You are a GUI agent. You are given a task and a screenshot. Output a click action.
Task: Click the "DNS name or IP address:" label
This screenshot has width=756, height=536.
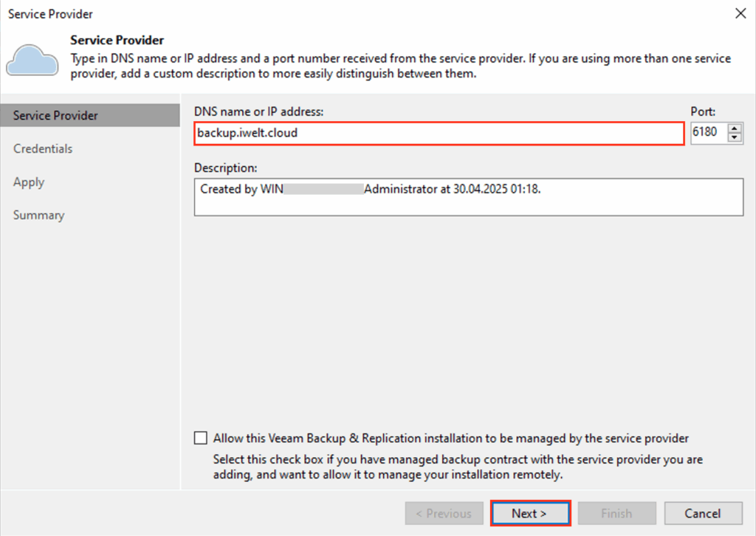(x=259, y=111)
